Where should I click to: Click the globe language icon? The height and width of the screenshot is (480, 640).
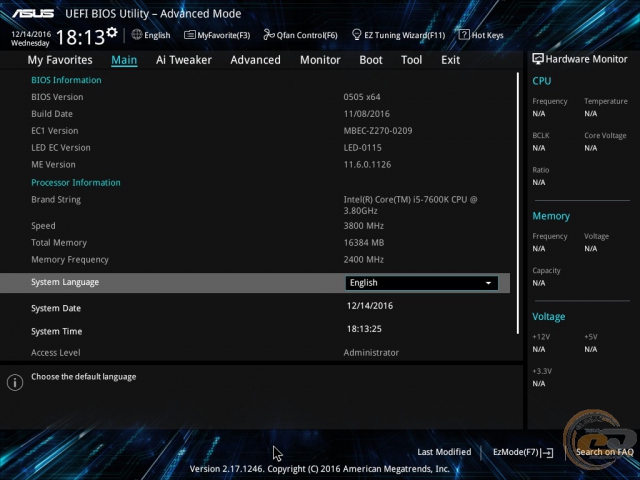137,35
